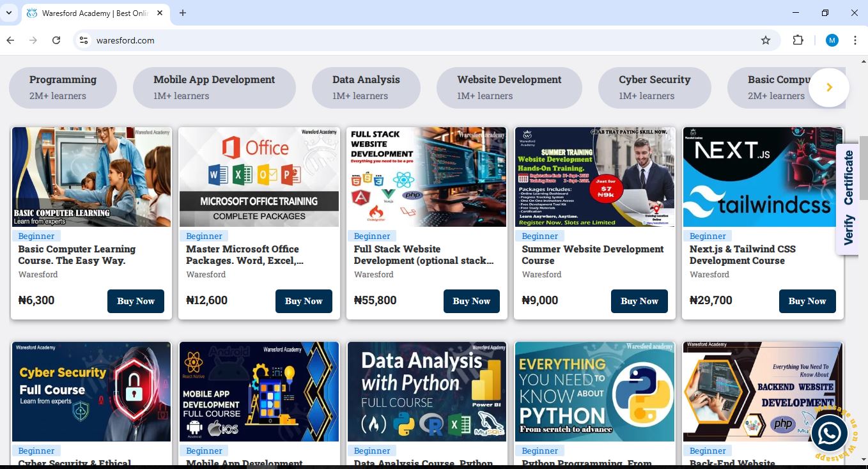Click the ₦9,000 price
This screenshot has height=469, width=868.
tap(540, 300)
